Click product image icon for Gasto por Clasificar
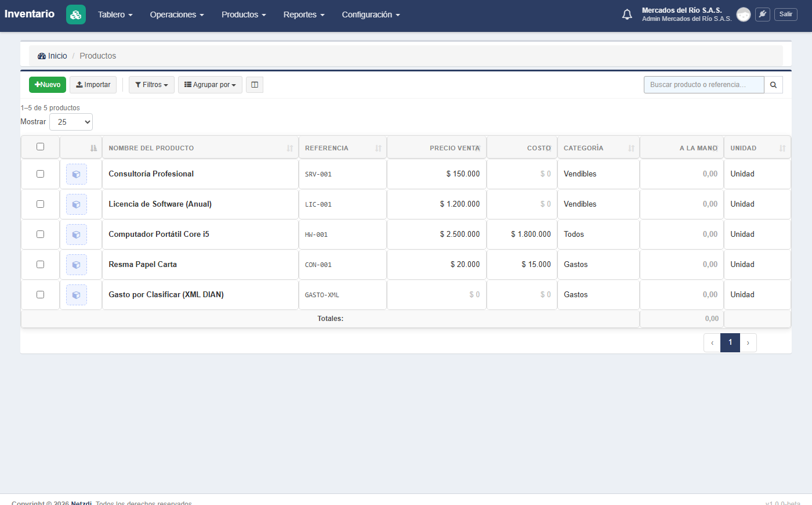812x505 pixels. [x=77, y=295]
